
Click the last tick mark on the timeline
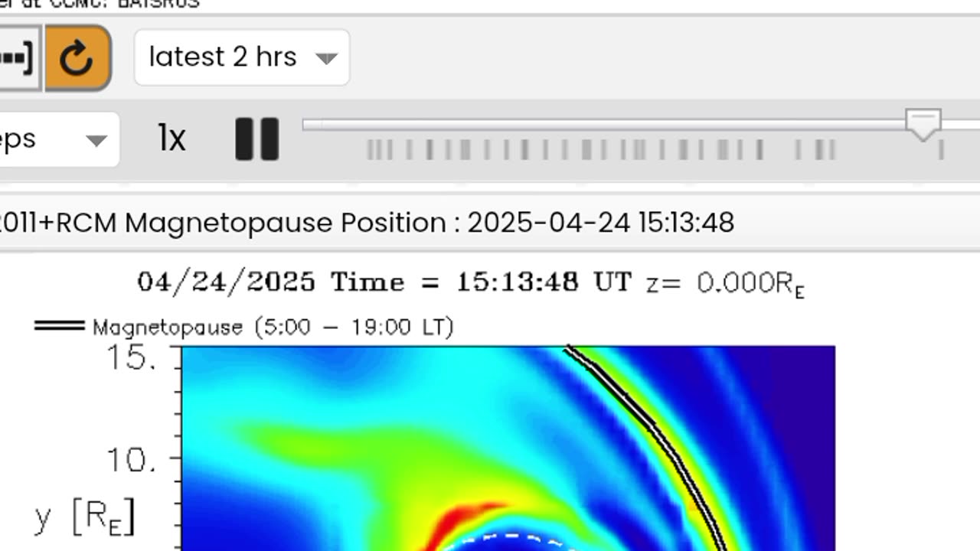click(x=941, y=150)
